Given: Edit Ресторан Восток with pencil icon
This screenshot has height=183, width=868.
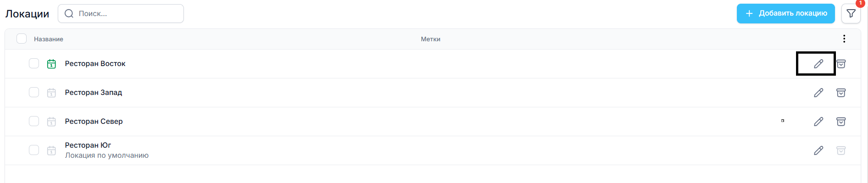Looking at the screenshot, I should 818,64.
